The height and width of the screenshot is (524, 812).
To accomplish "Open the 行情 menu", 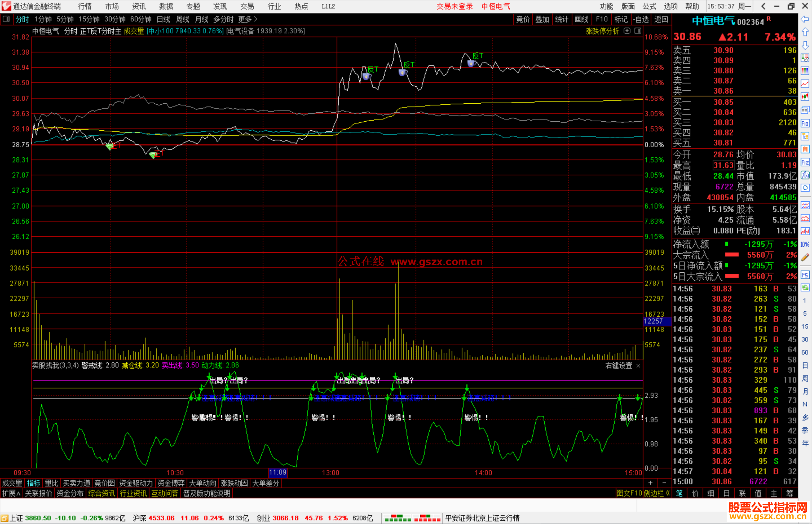I will 85,6.
